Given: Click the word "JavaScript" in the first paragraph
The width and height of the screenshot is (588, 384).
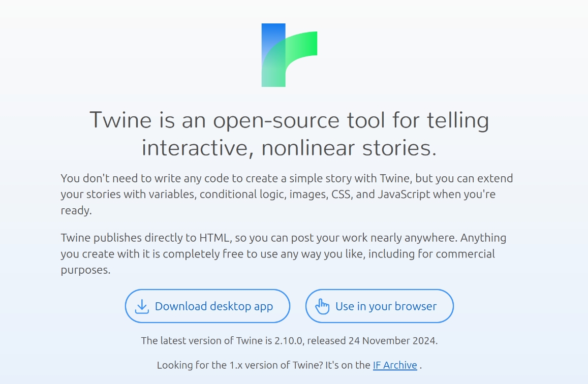Looking at the screenshot, I should (x=404, y=194).
